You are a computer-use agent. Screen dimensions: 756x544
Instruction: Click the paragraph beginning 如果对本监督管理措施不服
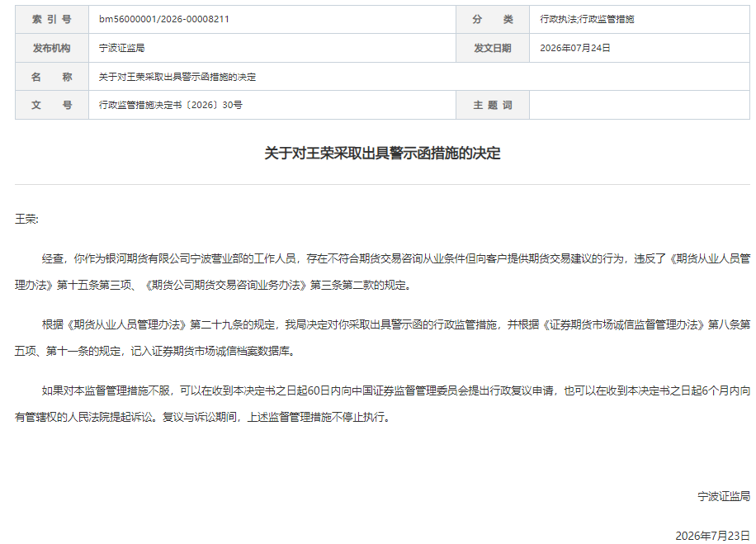point(382,403)
